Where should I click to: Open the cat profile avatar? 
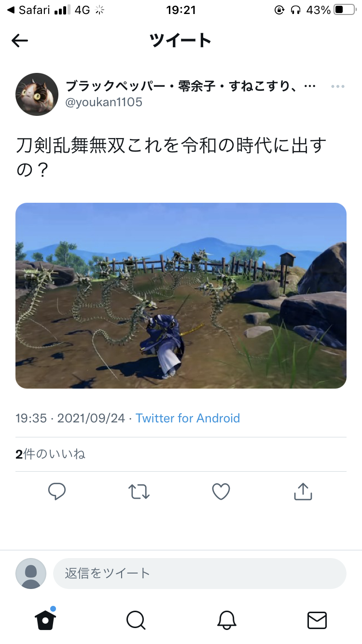tap(37, 94)
